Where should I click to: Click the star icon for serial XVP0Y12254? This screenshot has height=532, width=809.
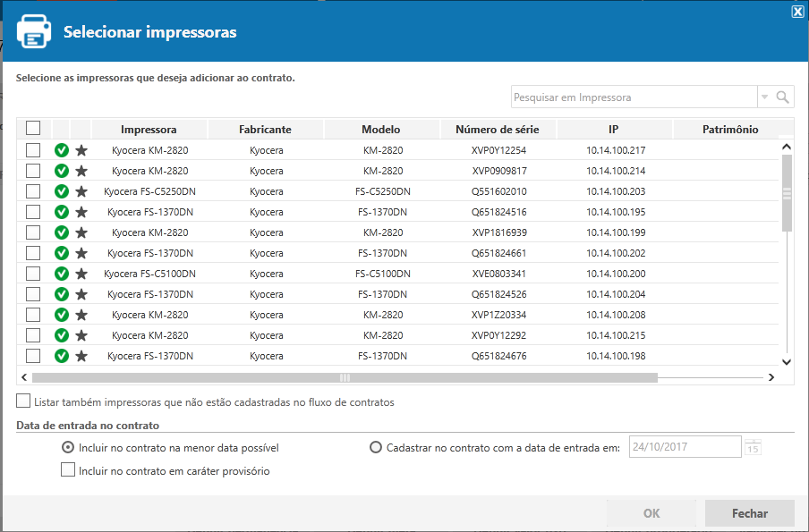(x=81, y=150)
